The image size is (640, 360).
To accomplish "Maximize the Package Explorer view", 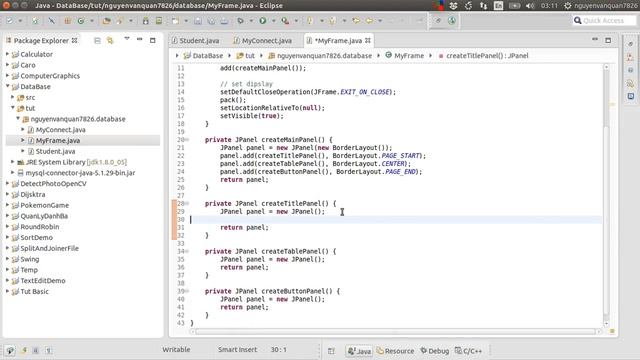I will click(153, 40).
